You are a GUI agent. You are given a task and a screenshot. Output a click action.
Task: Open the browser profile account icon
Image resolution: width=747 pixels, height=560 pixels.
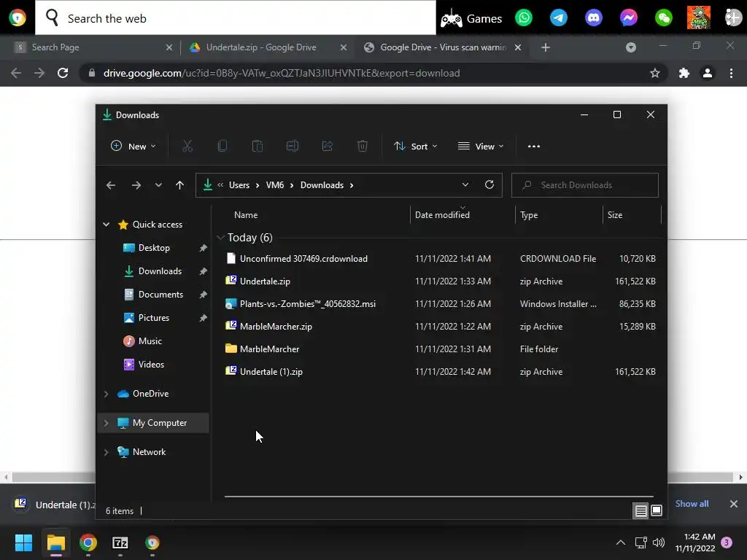click(708, 73)
